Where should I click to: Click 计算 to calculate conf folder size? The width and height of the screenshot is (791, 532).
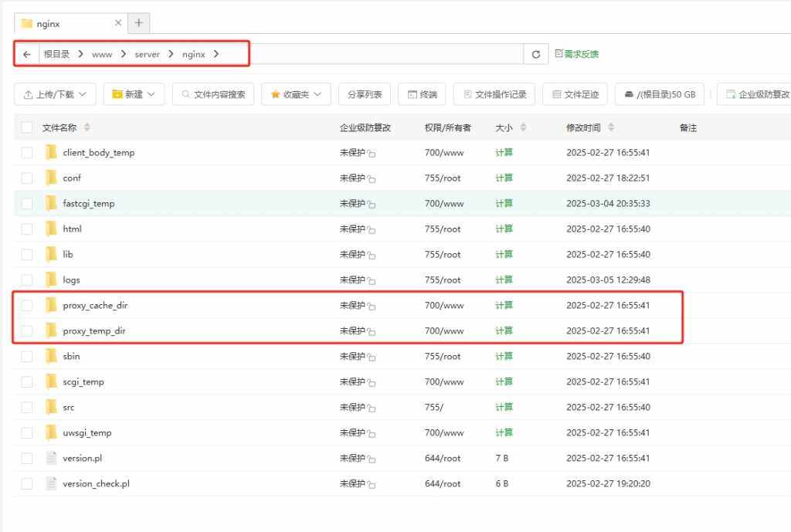[x=503, y=178]
